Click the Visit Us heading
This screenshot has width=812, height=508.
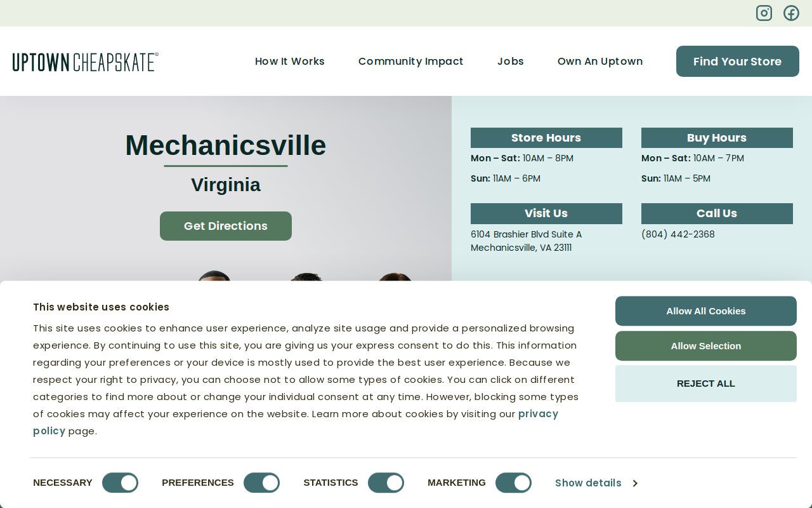pos(546,213)
